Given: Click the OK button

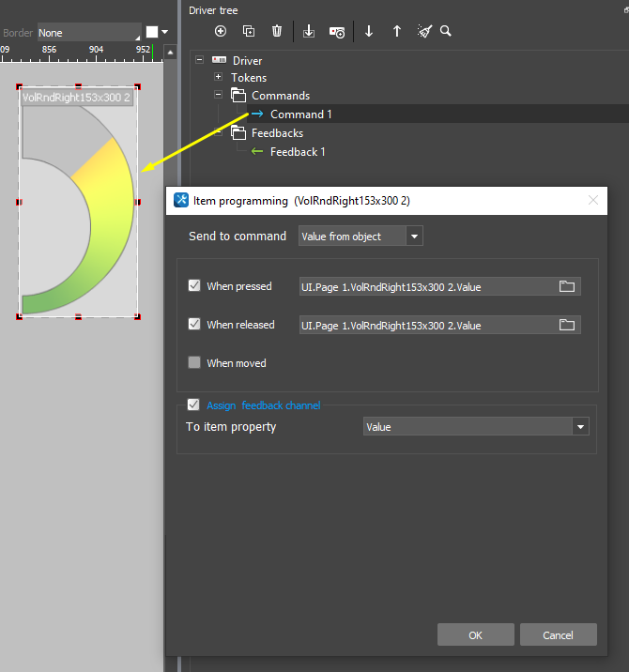Looking at the screenshot, I should (x=475, y=635).
